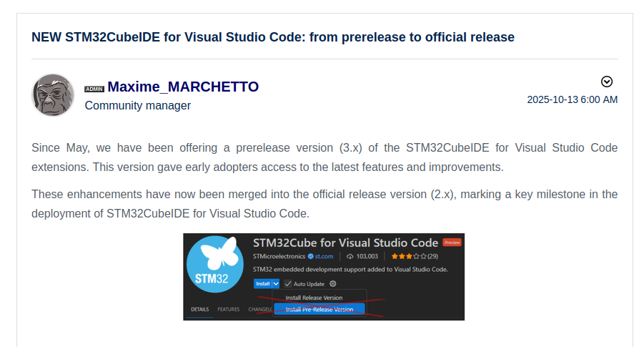The image size is (644, 347).
Task: Click the download count cloud icon
Action: click(x=350, y=256)
